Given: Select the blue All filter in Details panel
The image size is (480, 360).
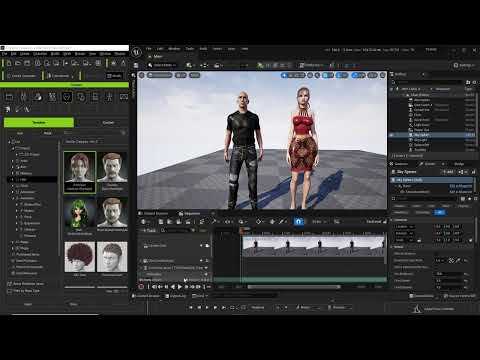Looking at the screenshot, I should tap(440, 212).
